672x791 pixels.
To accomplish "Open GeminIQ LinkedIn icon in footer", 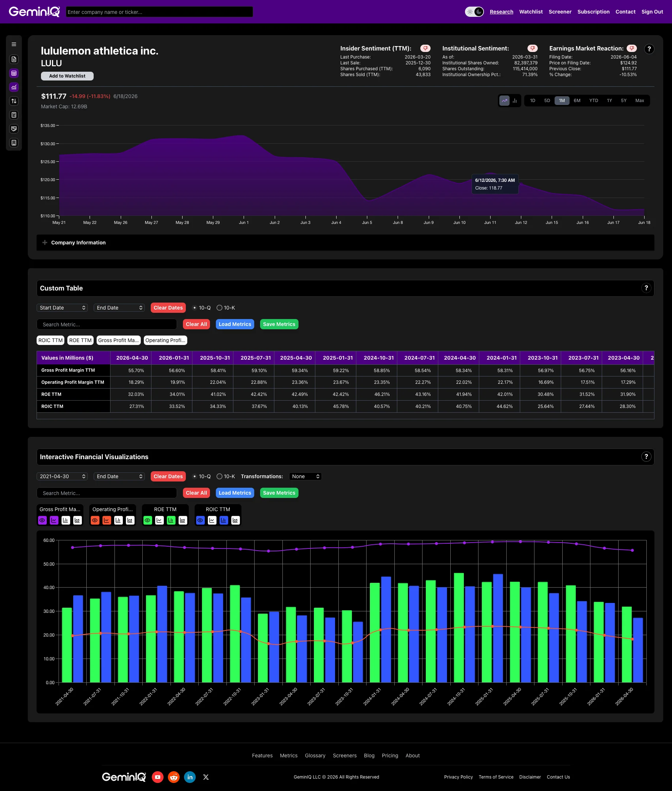I will (190, 777).
